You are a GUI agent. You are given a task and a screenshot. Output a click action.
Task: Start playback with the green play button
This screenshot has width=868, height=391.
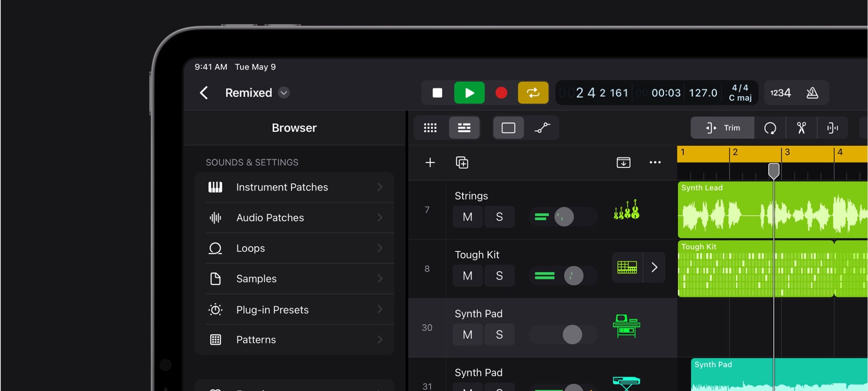469,93
